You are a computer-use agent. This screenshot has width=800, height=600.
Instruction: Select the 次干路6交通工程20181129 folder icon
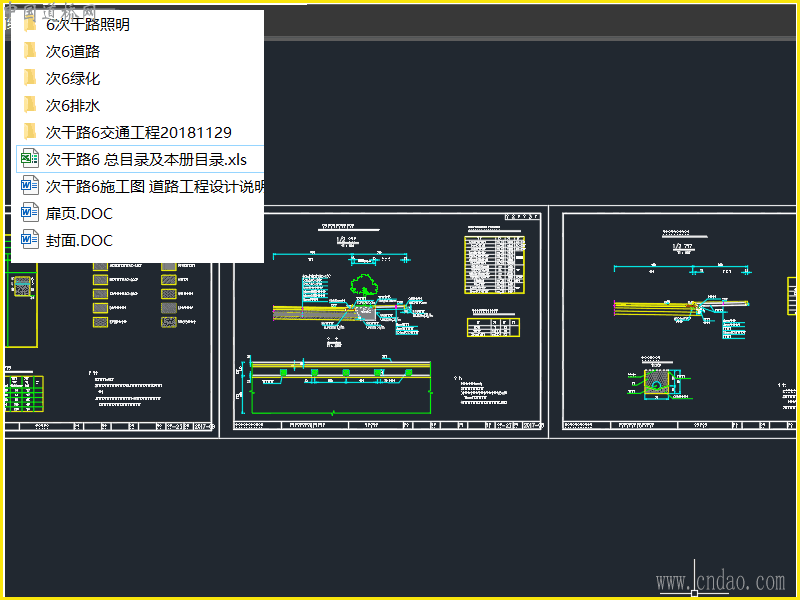coord(31,132)
